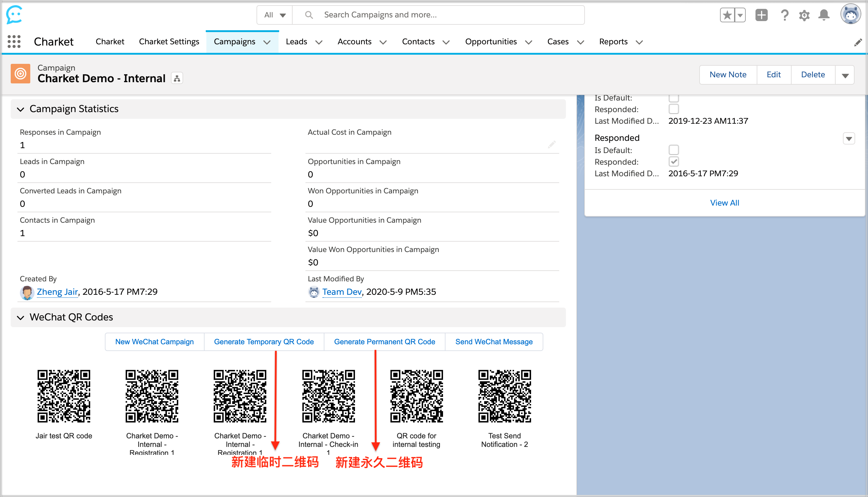Image resolution: width=868 pixels, height=497 pixels.
Task: Click the Charket chat logo icon
Action: 14,15
